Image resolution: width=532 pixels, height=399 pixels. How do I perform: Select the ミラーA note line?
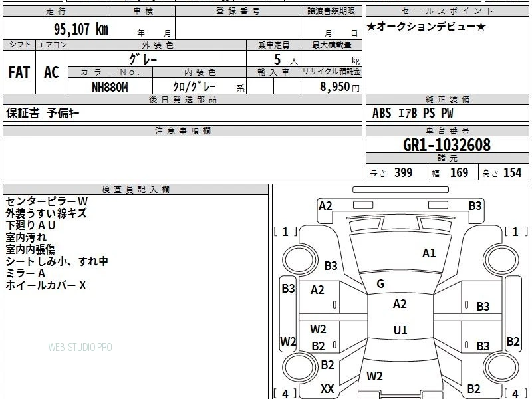(25, 273)
